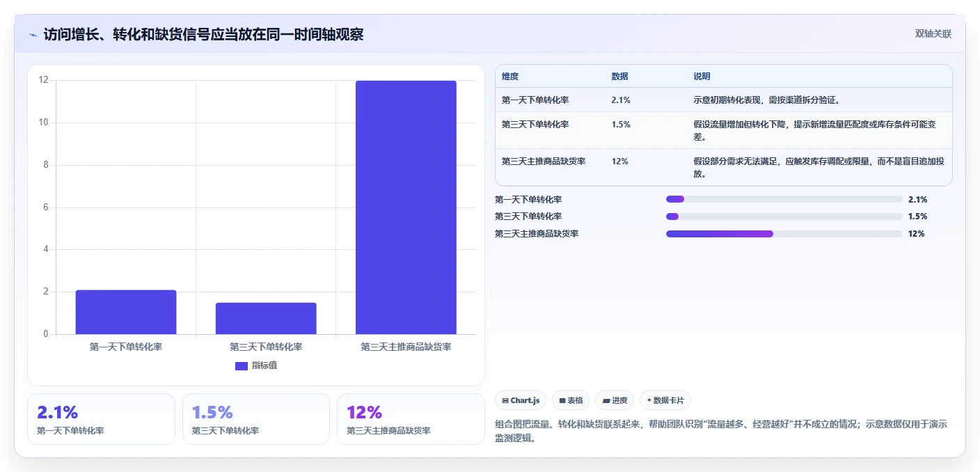Click table cell 第三天下单转化率
The height and width of the screenshot is (472, 980).
(x=535, y=125)
